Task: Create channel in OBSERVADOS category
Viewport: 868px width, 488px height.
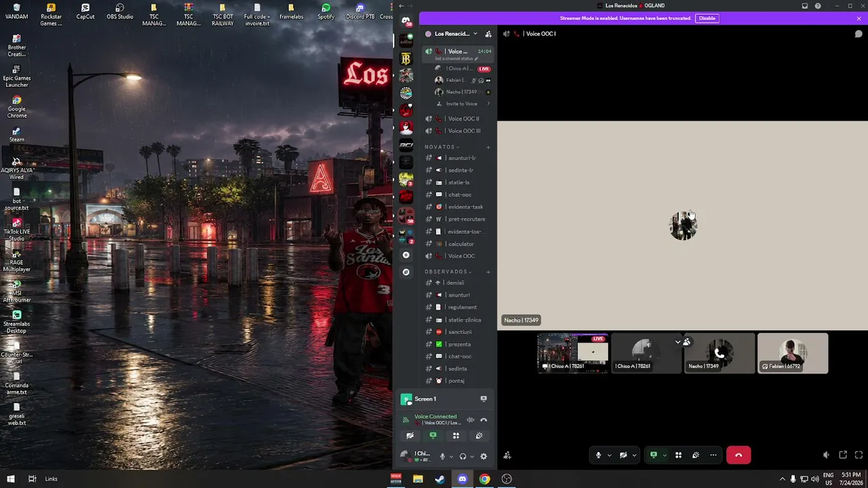Action: point(488,272)
